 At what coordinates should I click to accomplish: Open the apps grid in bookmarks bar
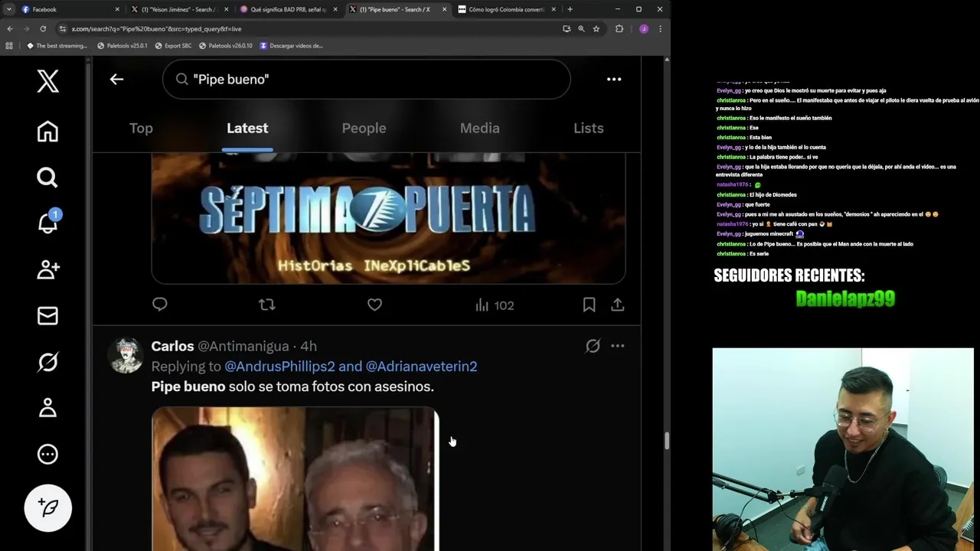coord(9,46)
